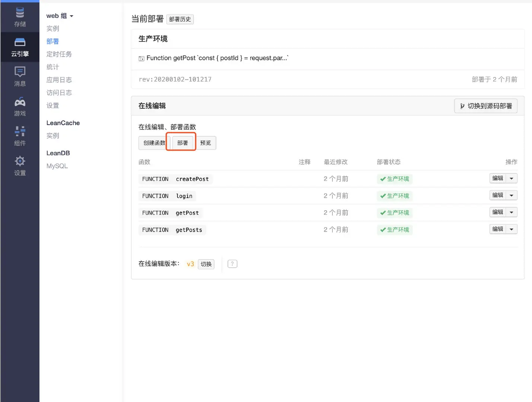Open 访问日志 access logs
The image size is (532, 402).
point(59,93)
